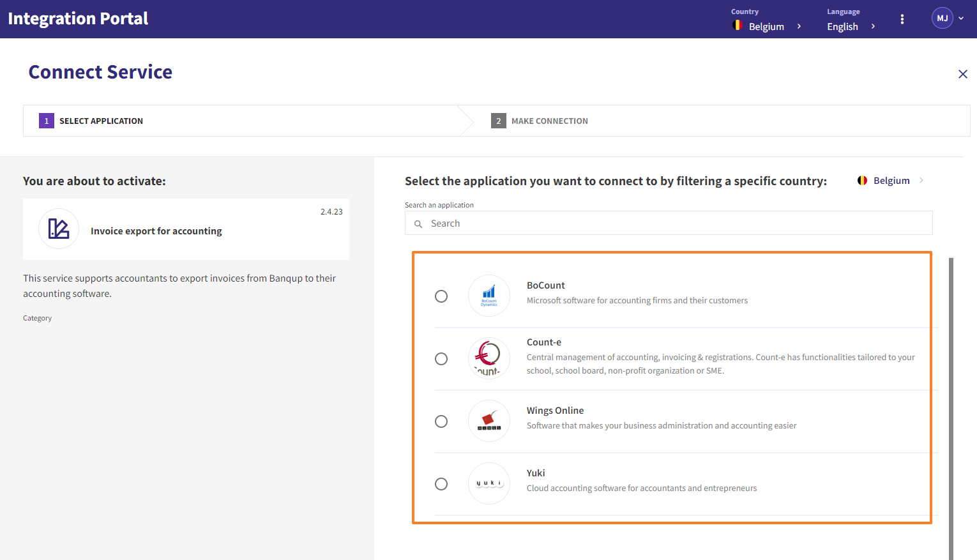Click the Invoice export for accounting icon
The height and width of the screenshot is (560, 977).
[x=59, y=229]
